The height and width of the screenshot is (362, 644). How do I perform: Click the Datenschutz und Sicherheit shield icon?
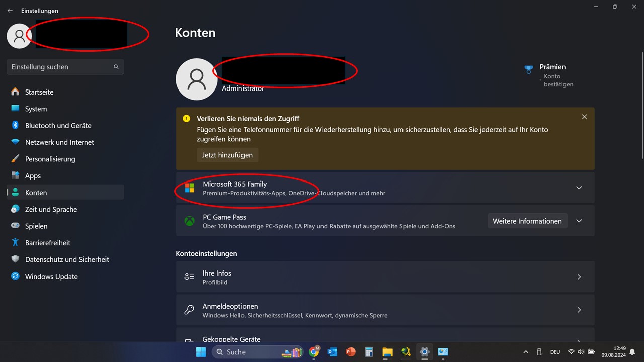[15, 259]
